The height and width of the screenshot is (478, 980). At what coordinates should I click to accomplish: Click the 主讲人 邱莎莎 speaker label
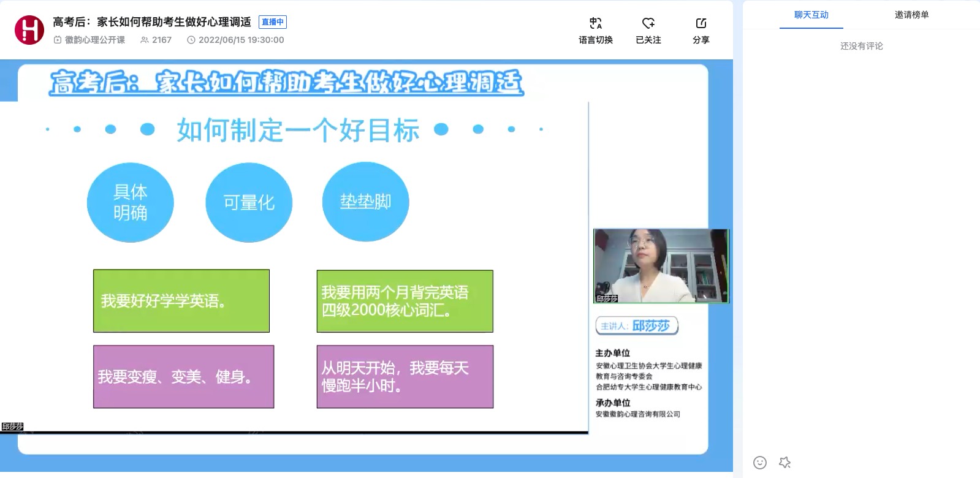[637, 326]
